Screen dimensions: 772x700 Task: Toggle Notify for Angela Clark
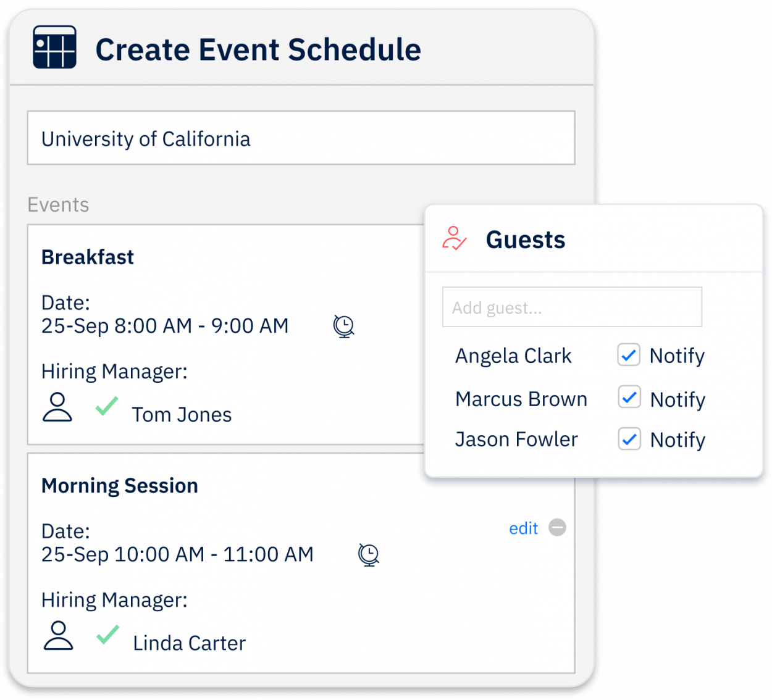tap(628, 355)
